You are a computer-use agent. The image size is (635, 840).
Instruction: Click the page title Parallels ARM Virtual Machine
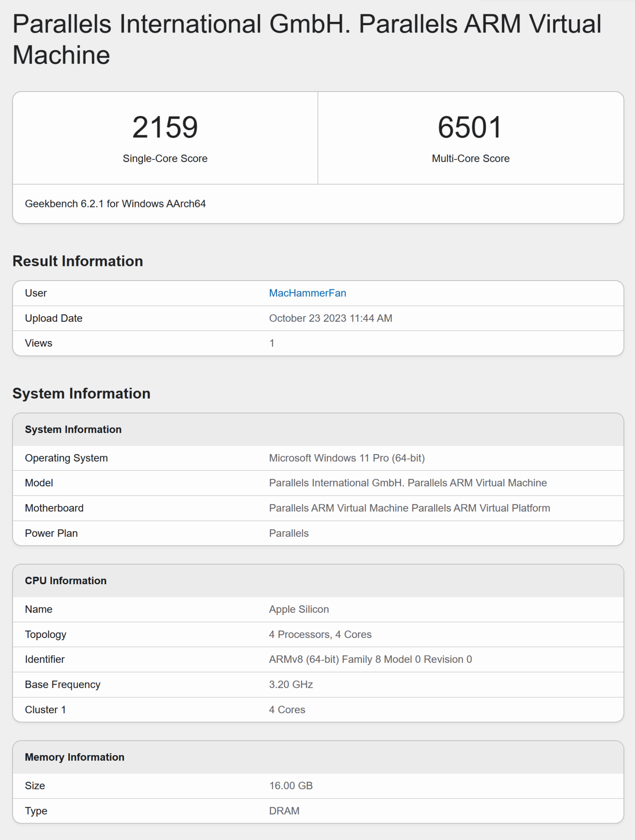[307, 39]
